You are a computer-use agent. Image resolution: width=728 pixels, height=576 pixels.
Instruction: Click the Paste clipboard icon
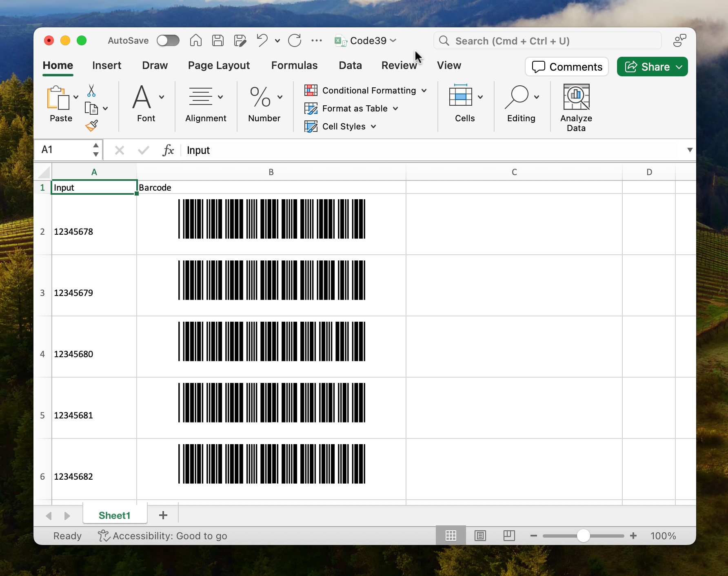click(58, 98)
